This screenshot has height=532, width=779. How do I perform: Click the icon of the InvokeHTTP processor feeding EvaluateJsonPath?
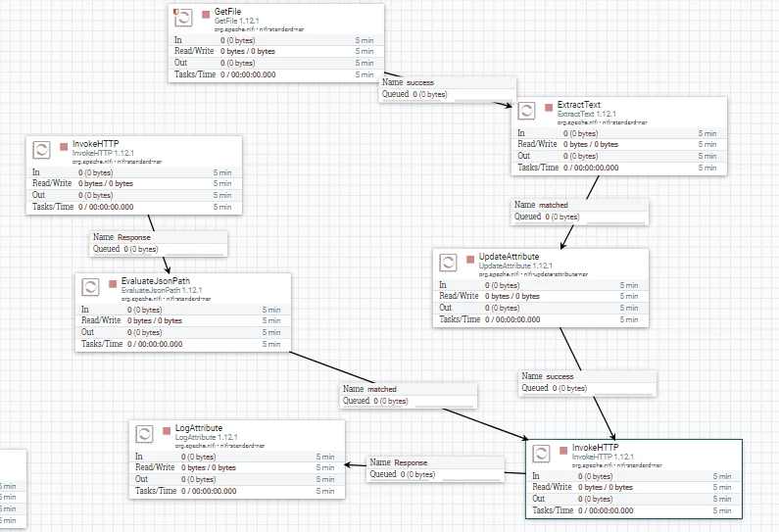point(41,150)
